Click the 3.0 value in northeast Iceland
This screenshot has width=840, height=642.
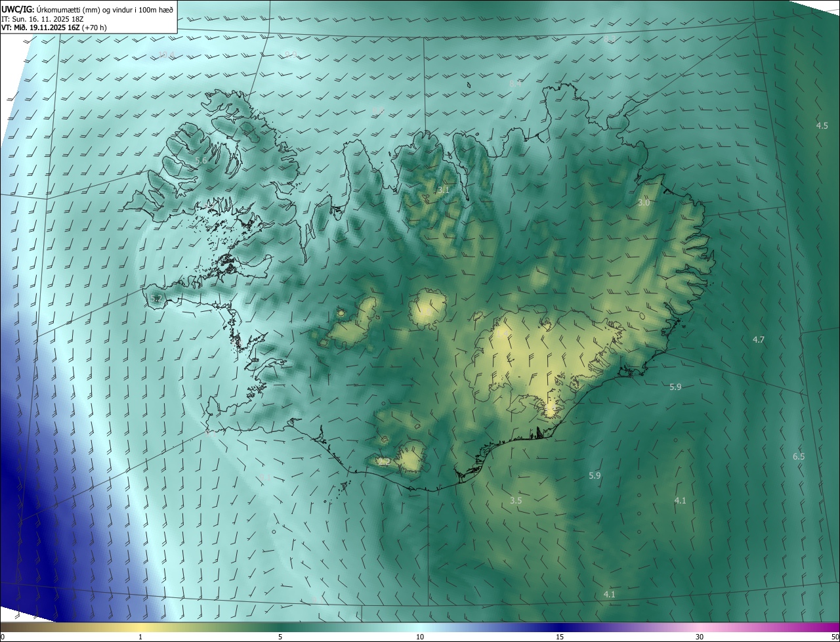[644, 203]
